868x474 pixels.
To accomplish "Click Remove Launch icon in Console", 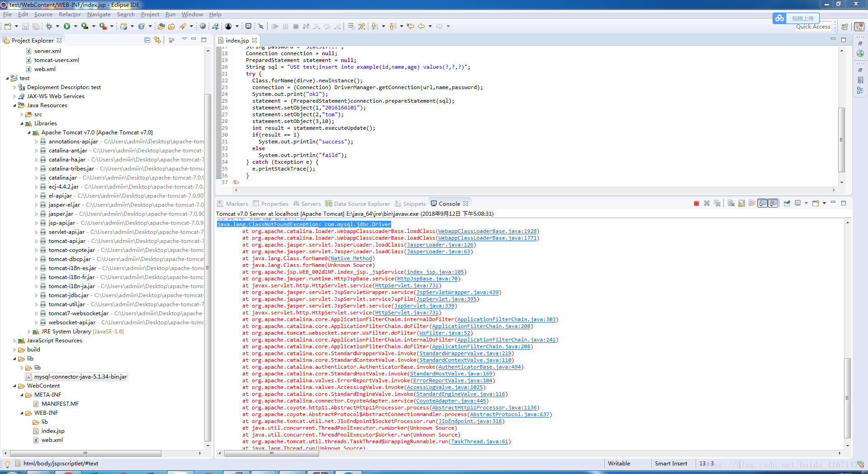I will tap(707, 204).
